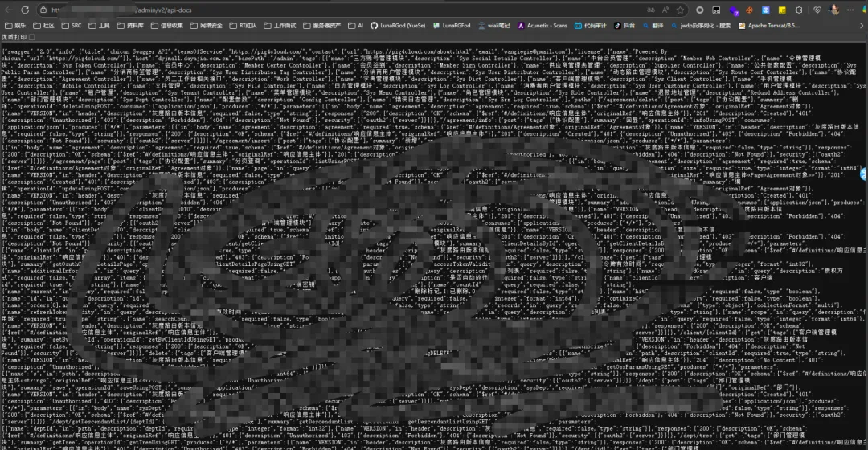Open the yellow JS extension icon

[782, 10]
